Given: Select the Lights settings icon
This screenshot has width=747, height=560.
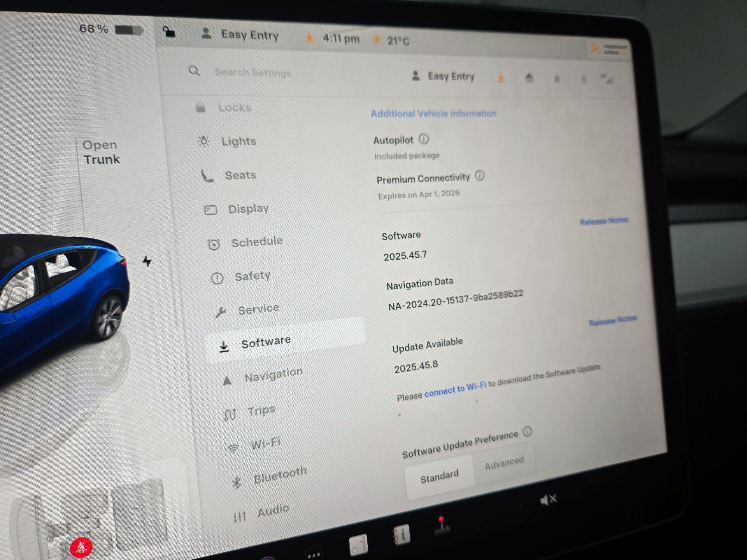Looking at the screenshot, I should pyautogui.click(x=204, y=142).
